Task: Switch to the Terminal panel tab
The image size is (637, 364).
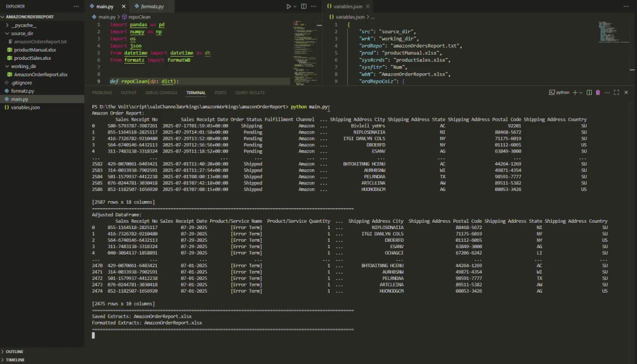Action: point(196,92)
